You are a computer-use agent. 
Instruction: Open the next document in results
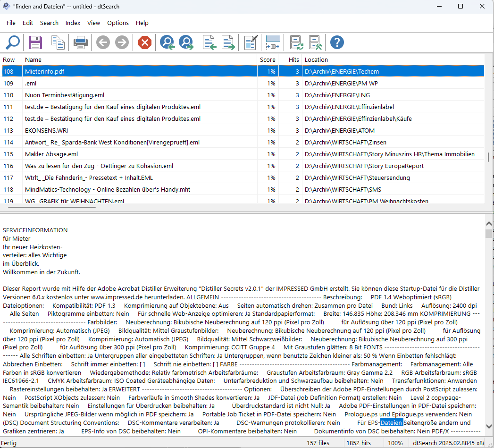(x=228, y=42)
